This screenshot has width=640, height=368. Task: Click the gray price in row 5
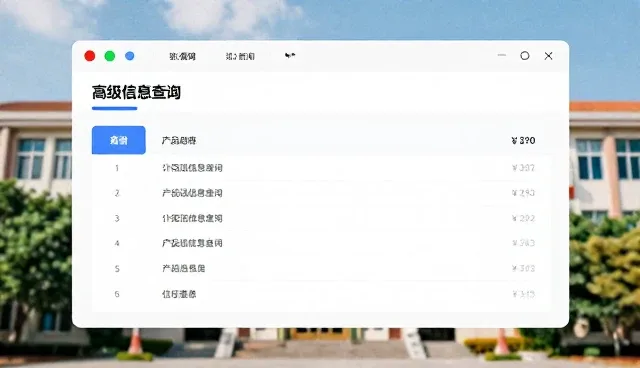523,268
